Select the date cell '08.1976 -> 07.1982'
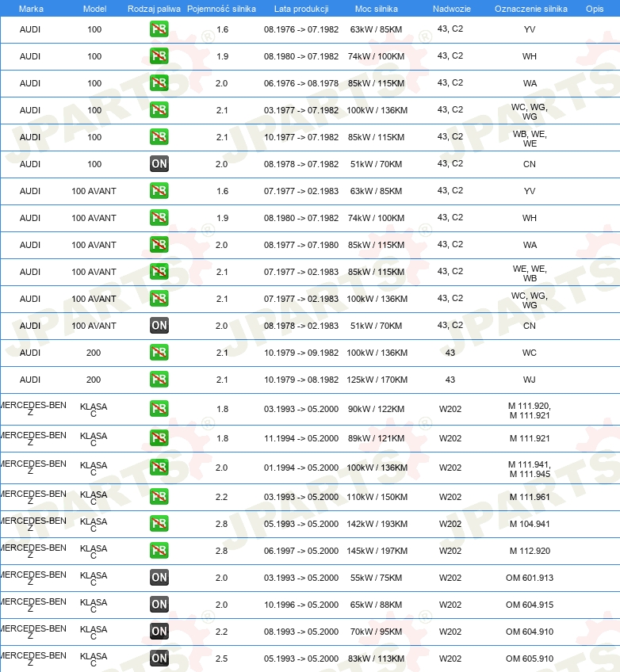620x672 pixels. [x=301, y=29]
